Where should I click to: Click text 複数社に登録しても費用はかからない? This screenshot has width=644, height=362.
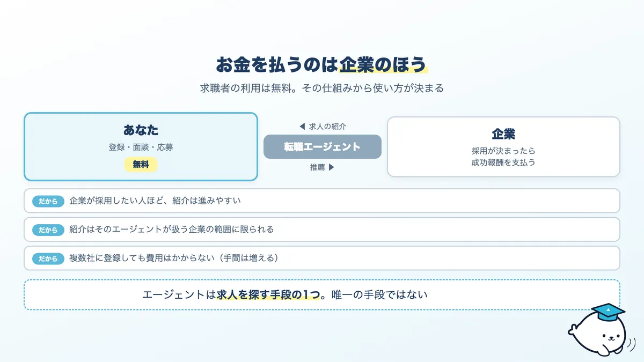142,258
